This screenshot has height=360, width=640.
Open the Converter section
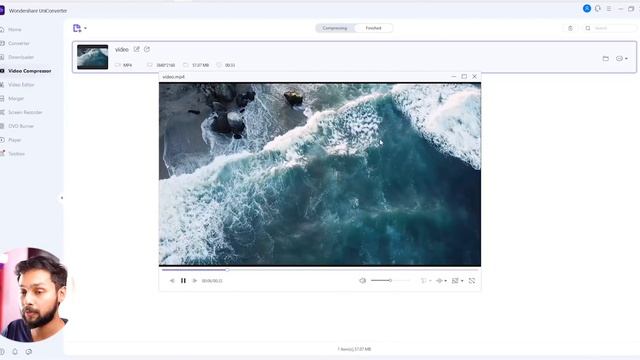pos(18,43)
